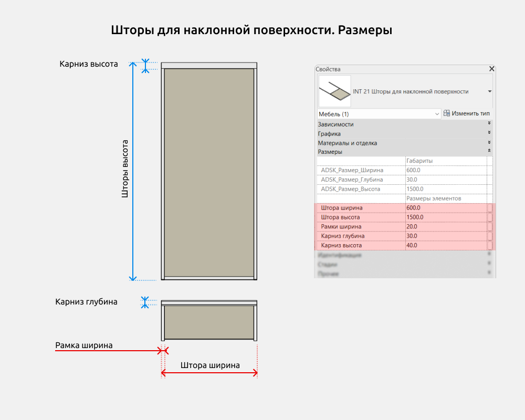Click the ADSK_Размер_Ширина parameter name
The width and height of the screenshot is (525, 420).
[352, 170]
